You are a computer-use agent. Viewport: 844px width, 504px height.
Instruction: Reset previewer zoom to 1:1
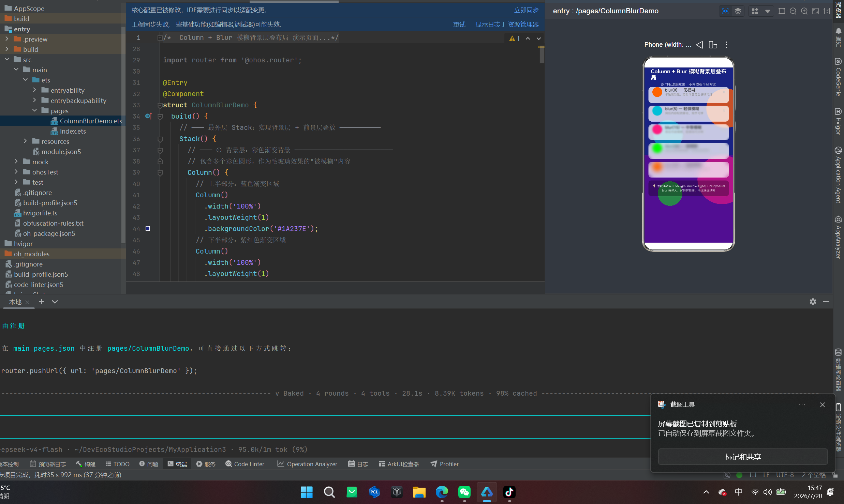pos(827,11)
